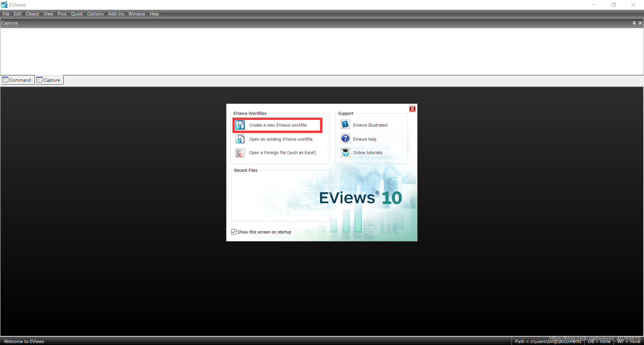Close the Capture panel
Screen dimensions: 644x345
pyautogui.click(x=640, y=23)
